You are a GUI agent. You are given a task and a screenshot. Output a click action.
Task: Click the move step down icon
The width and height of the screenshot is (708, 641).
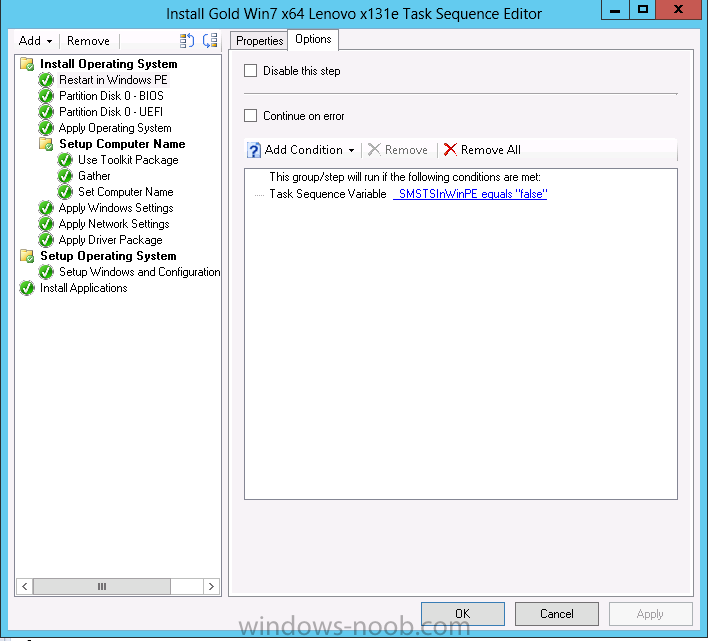tap(210, 41)
